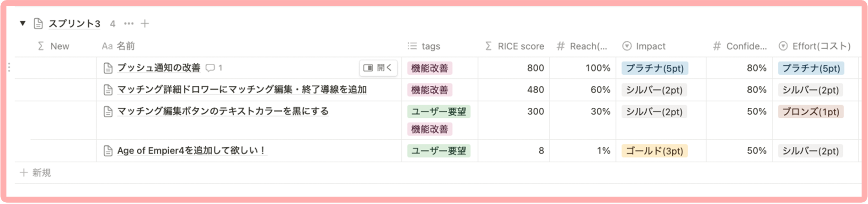Viewport: 868px width, 204px height.
Task: Click page icon beside Age of Empier4 row
Action: (x=108, y=151)
